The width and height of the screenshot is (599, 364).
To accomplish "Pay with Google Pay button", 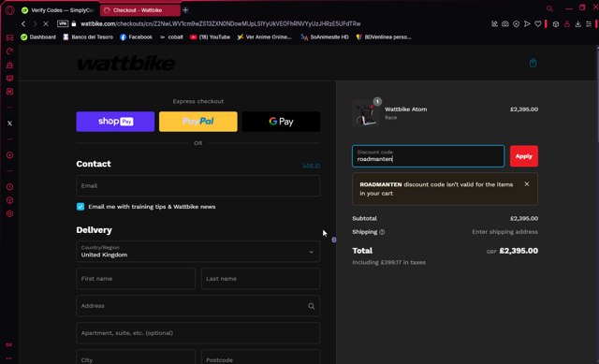I will coord(281,122).
